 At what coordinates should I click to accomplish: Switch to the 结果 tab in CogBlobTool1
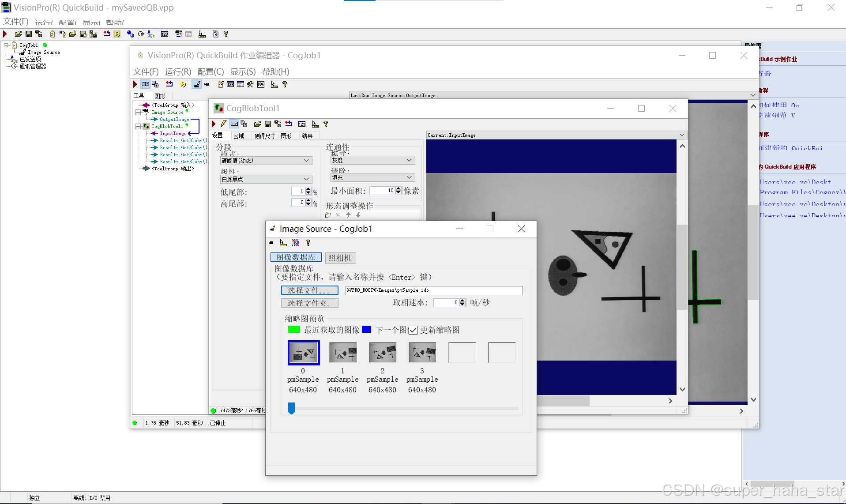click(x=307, y=136)
